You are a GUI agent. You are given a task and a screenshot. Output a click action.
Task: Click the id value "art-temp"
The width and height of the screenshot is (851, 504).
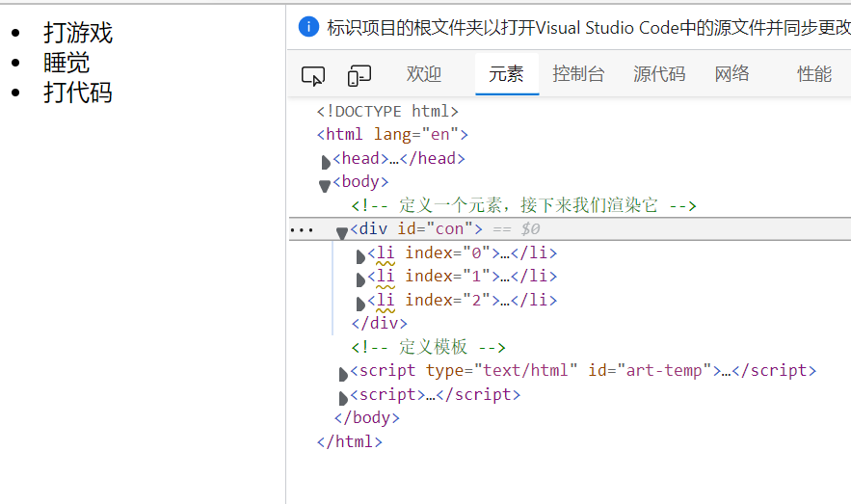click(664, 371)
